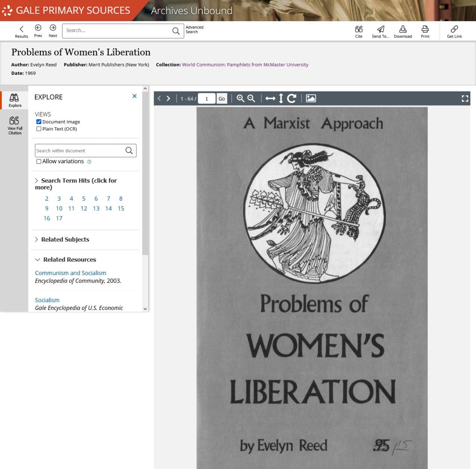Jump to search hit page 13

(x=96, y=208)
